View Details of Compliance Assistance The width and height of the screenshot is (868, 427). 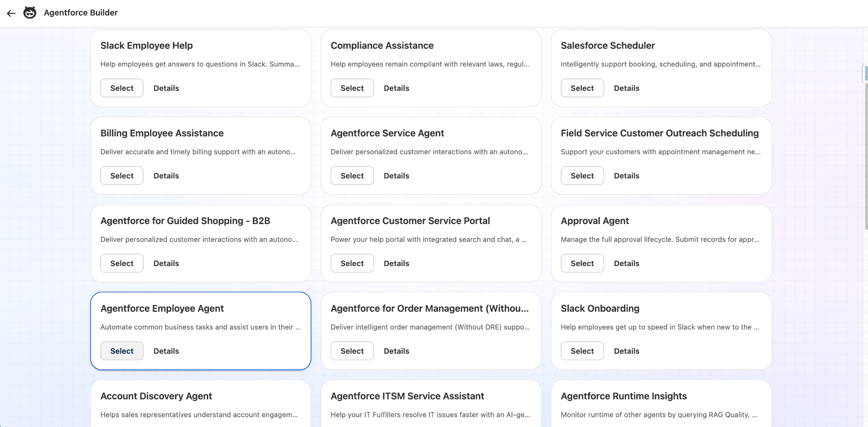[x=396, y=88]
